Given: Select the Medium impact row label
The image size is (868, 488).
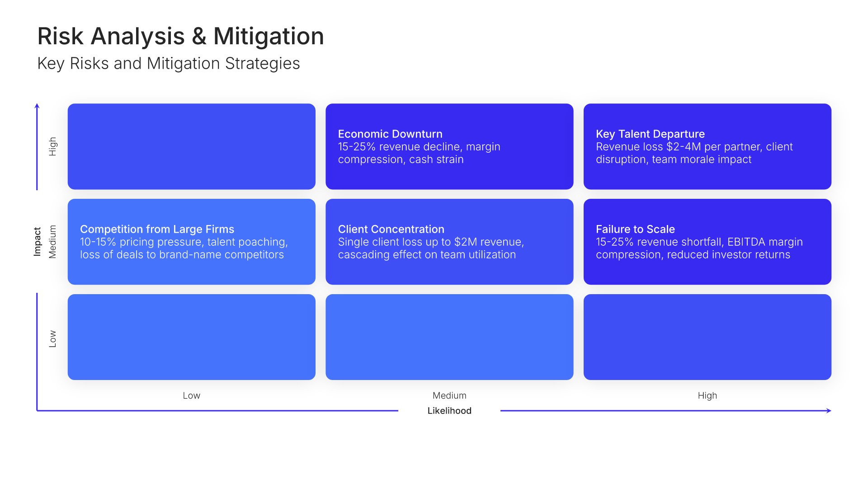Looking at the screenshot, I should [53, 242].
